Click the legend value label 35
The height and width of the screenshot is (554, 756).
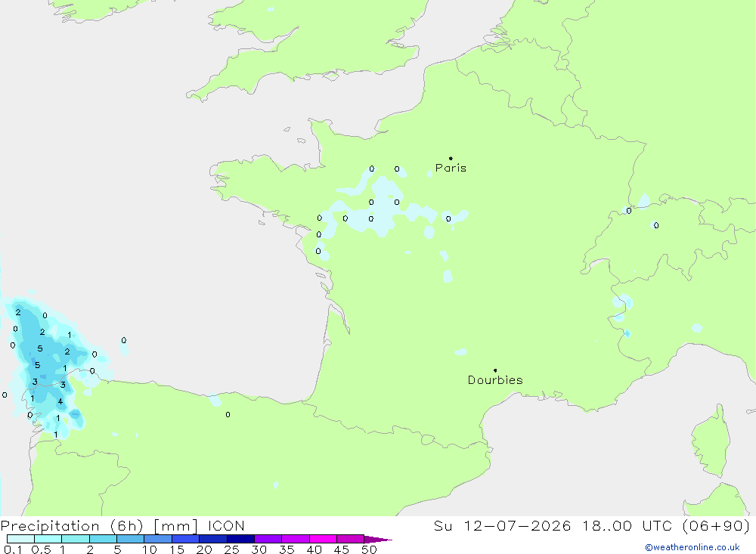[287, 549]
